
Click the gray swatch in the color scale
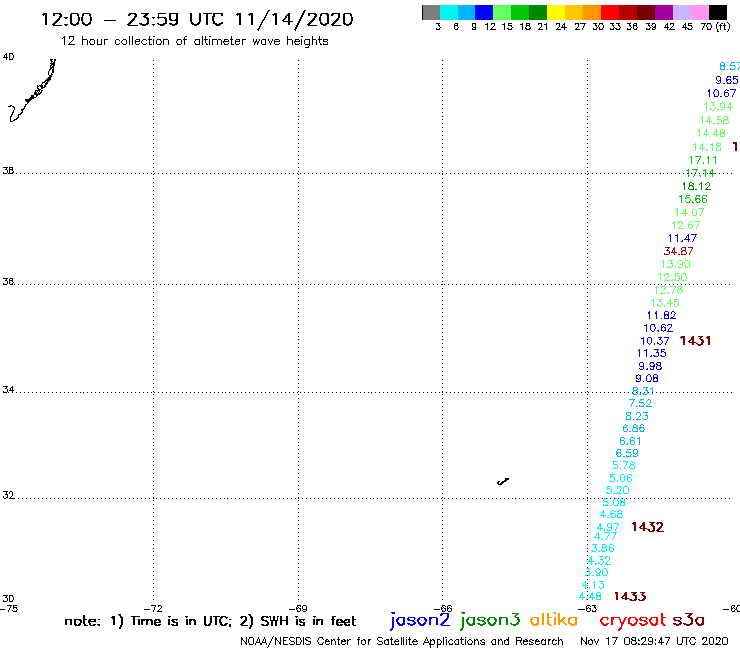tap(431, 12)
